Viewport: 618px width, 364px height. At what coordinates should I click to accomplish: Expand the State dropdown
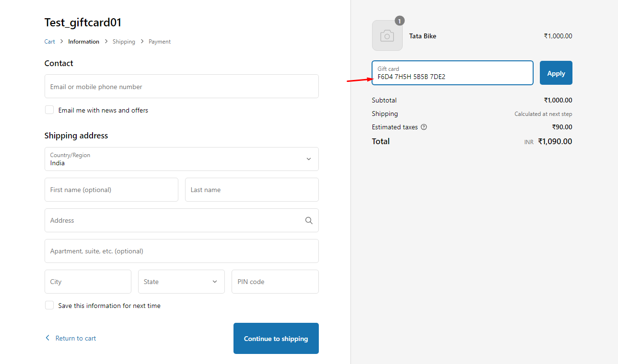181,282
